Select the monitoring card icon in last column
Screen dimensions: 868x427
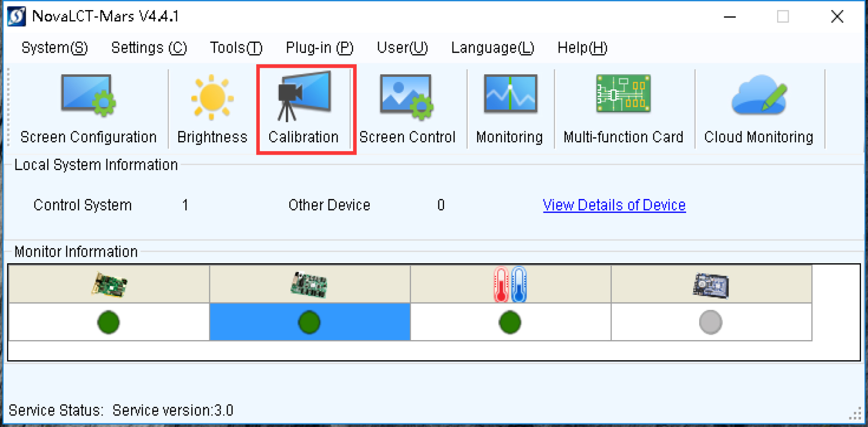tap(710, 285)
